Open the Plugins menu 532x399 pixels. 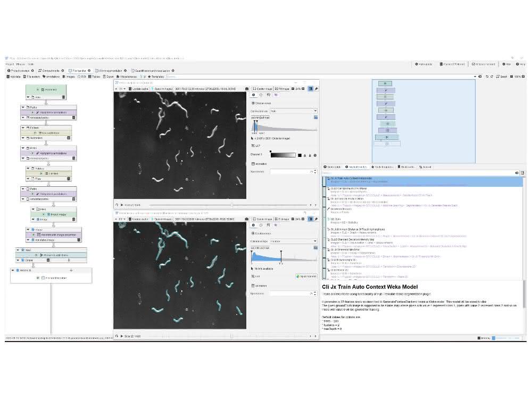(x=20, y=64)
